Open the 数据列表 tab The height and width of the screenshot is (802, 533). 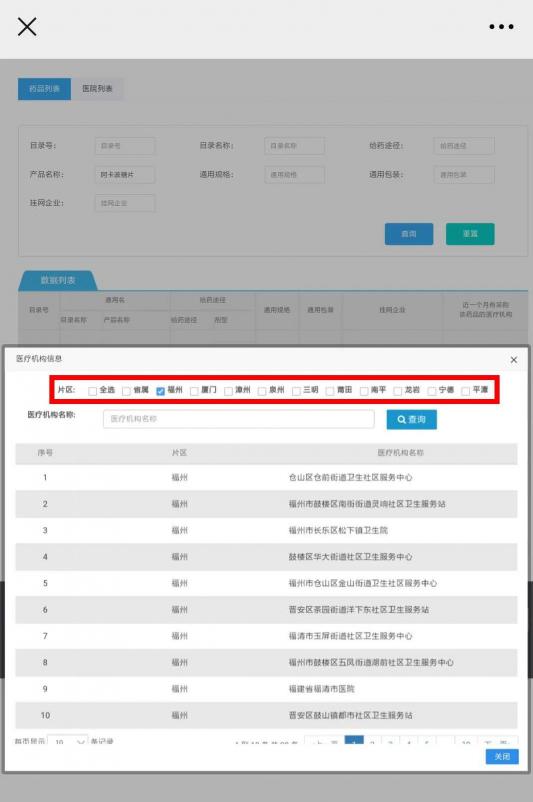(58, 280)
